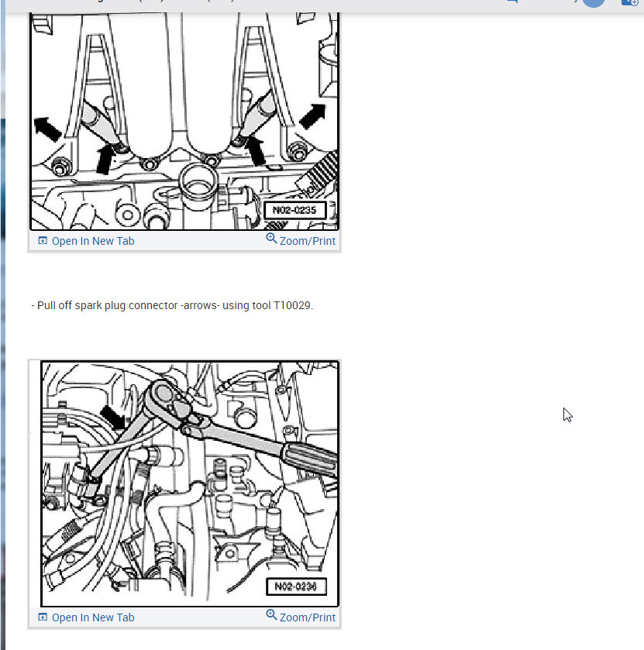Click magnifier icon under diagram N02-0236
The height and width of the screenshot is (650, 644).
point(271,615)
